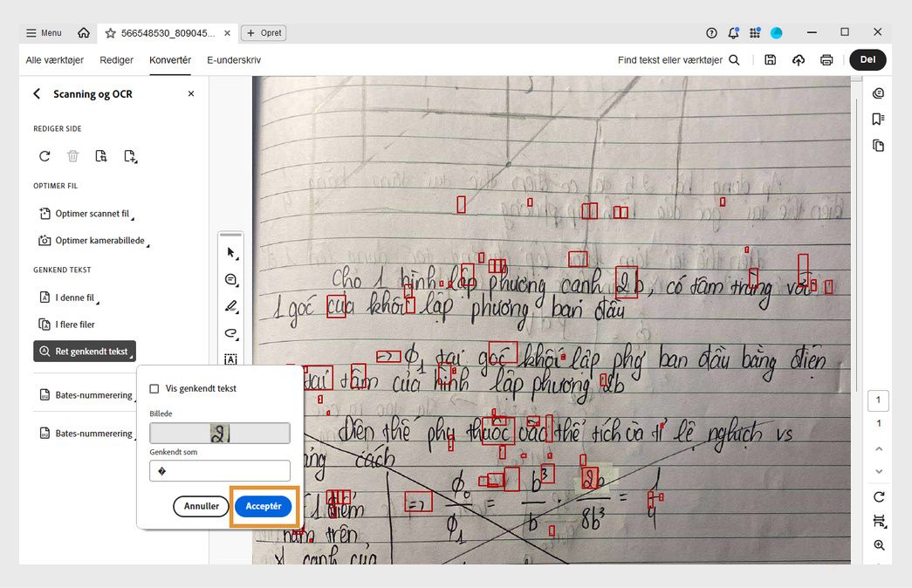This screenshot has height=588, width=912.
Task: Click the notifications bell icon
Action: pyautogui.click(x=734, y=31)
